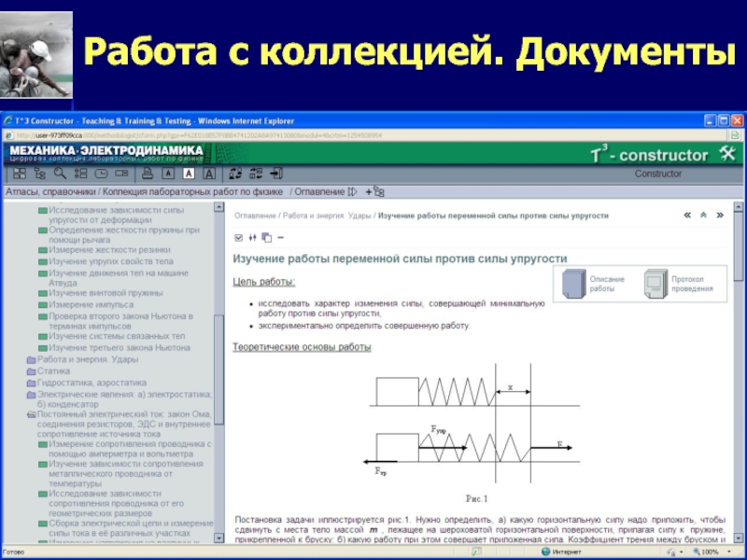Viewport: 747px width, 560px height.
Task: Open Измерение сопротивления проводника с помощью амперметра
Action: point(130,449)
